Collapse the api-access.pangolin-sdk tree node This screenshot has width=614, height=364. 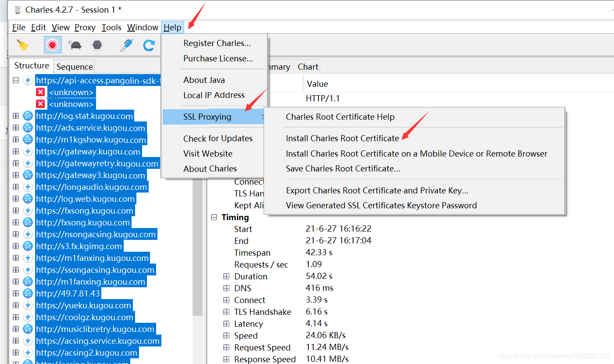(x=16, y=80)
